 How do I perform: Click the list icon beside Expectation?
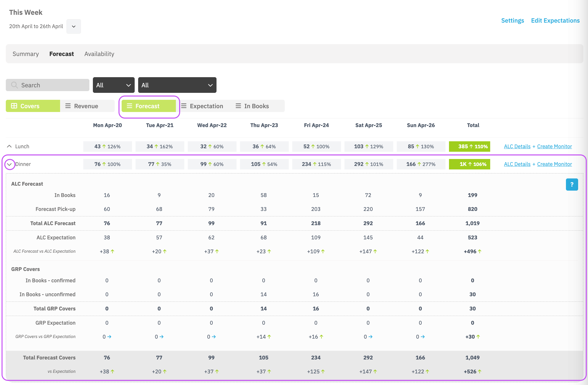(x=184, y=106)
